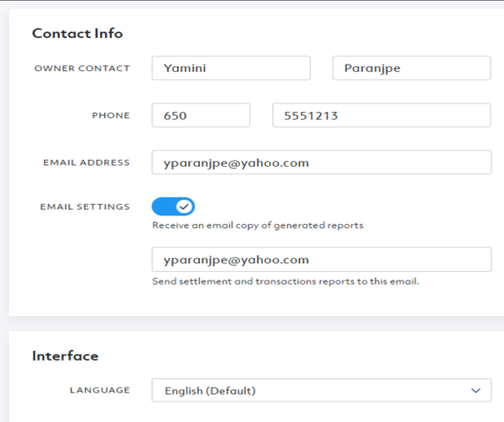Click the checkmark knob on email toggle
This screenshot has height=422, width=504.
[x=184, y=207]
